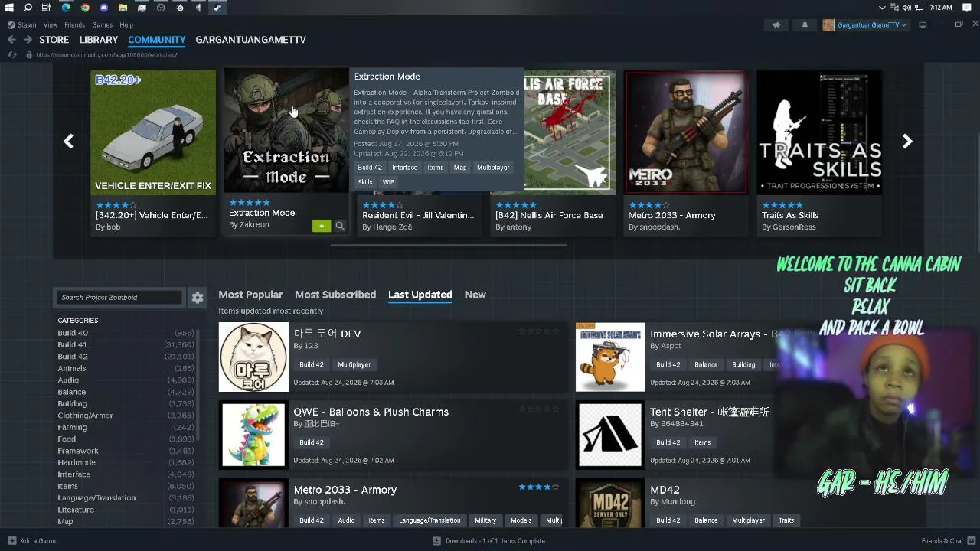Go to the LIBRARY tab
The width and height of the screenshot is (980, 551).
pos(99,40)
